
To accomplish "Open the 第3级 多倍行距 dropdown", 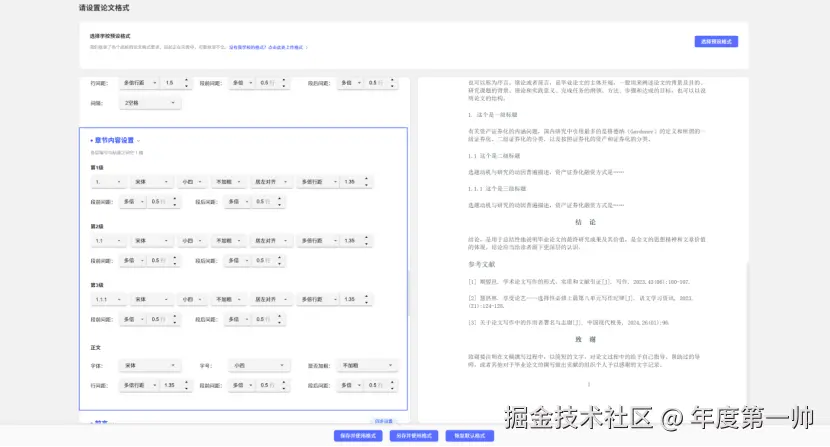I will (x=319, y=299).
